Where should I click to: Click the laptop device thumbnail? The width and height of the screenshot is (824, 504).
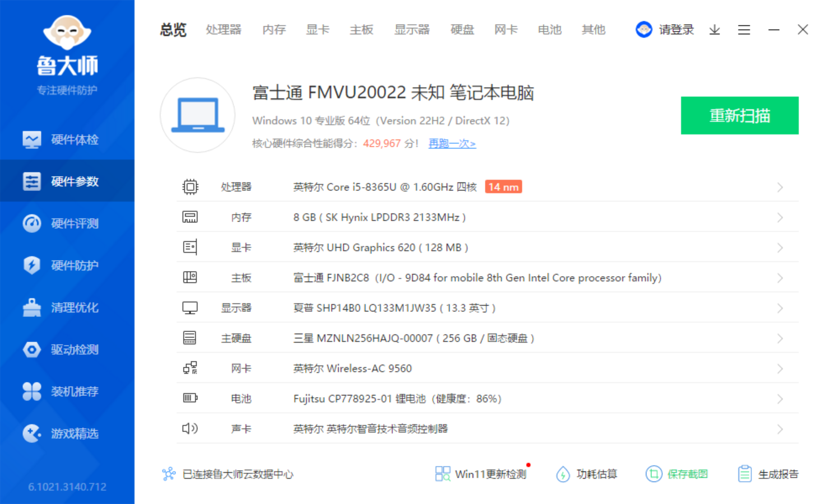click(198, 115)
